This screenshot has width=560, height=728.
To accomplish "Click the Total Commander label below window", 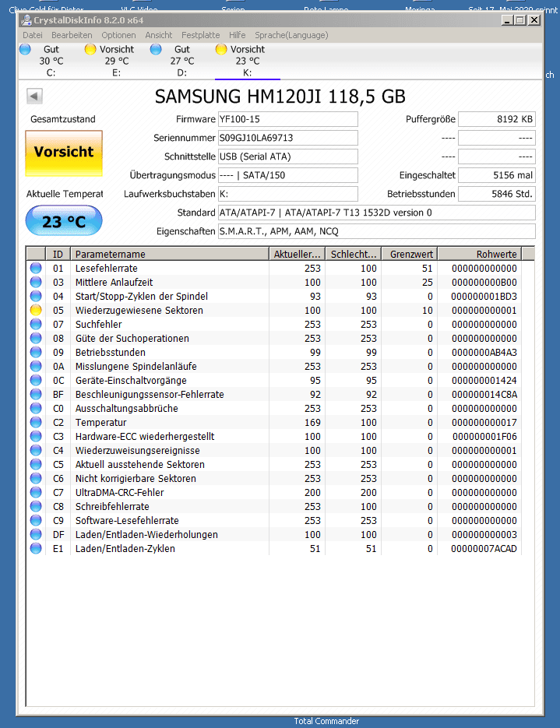I will pos(326,721).
